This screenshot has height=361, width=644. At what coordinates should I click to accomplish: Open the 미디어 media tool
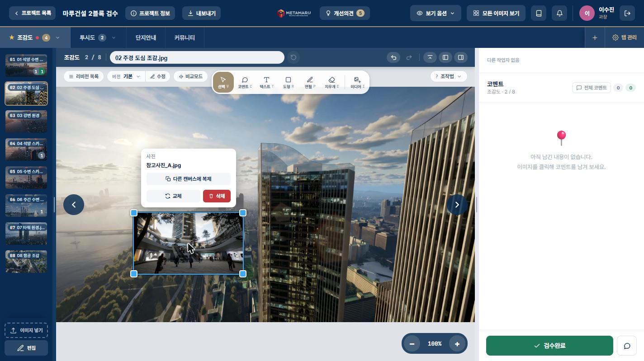tap(357, 82)
